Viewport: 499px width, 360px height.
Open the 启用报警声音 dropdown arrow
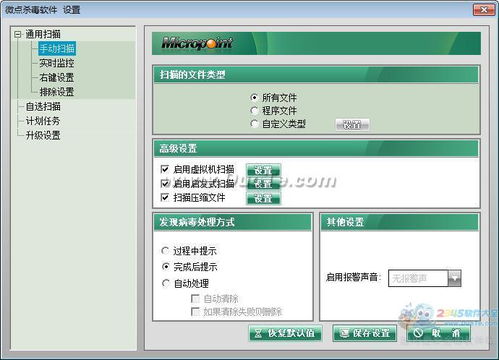coord(455,278)
